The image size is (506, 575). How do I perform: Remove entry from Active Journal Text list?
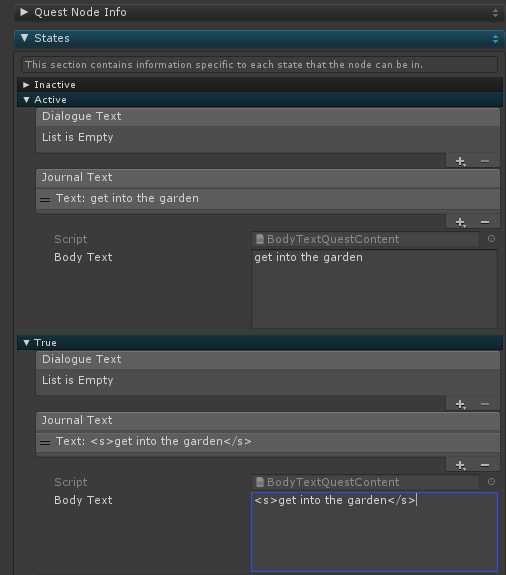click(x=485, y=222)
